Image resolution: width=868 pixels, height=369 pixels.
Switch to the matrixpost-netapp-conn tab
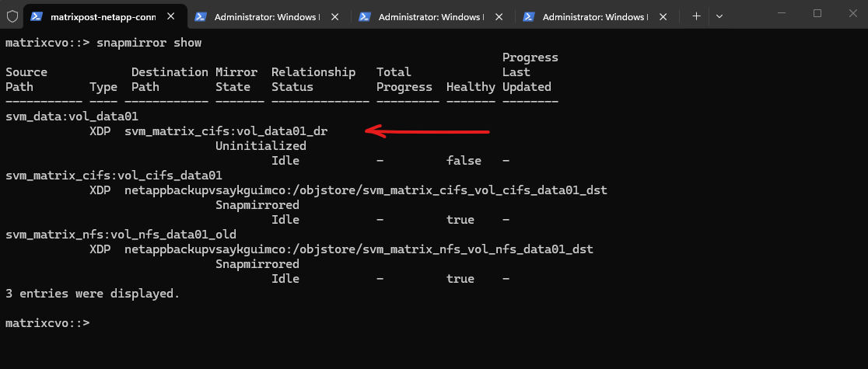(x=104, y=16)
